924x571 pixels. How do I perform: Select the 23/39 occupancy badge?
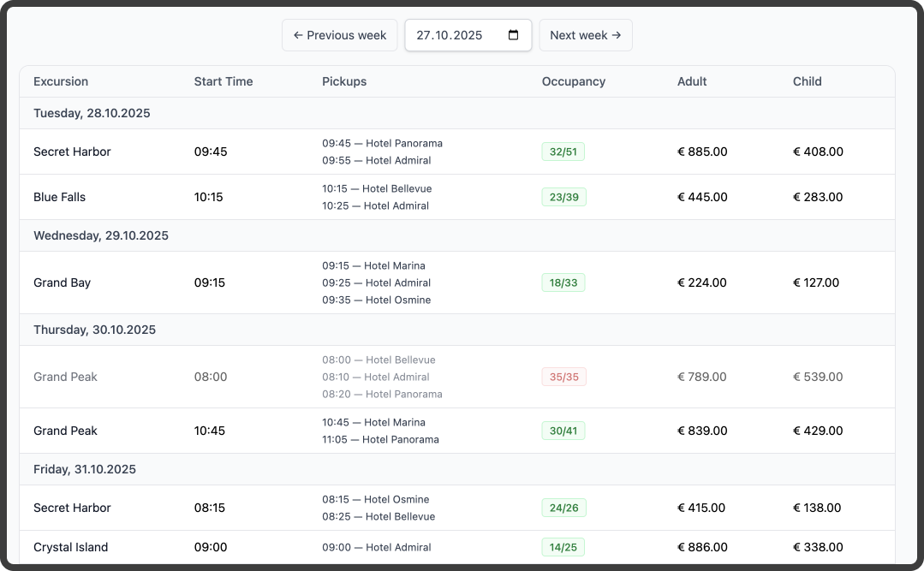(x=564, y=197)
